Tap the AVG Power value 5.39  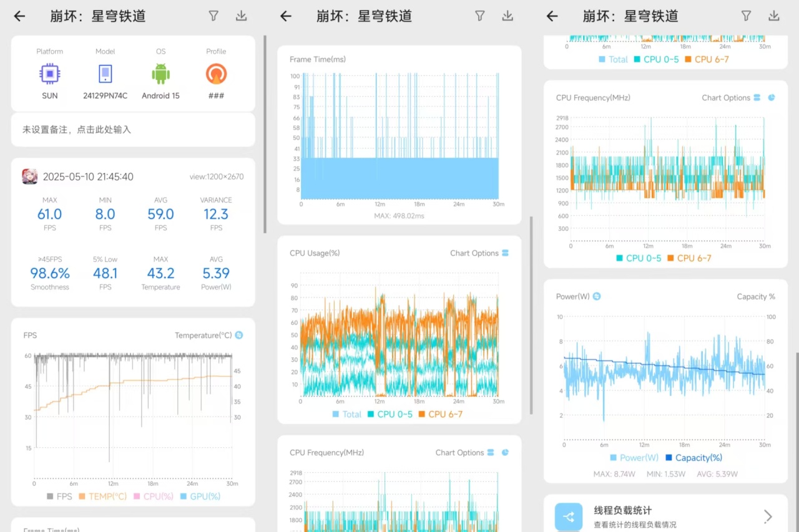216,274
